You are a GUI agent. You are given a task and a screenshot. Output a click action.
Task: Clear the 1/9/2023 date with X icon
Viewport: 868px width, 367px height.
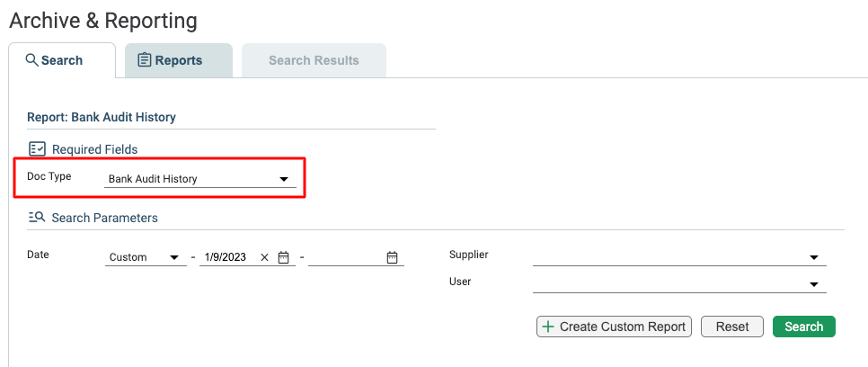click(264, 257)
